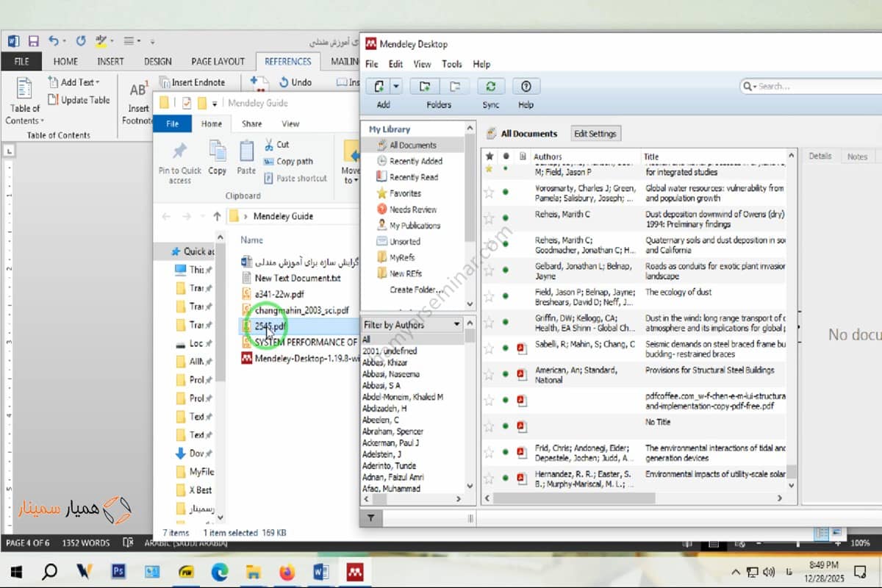
Task: Open the Needs Review collection
Action: [412, 209]
